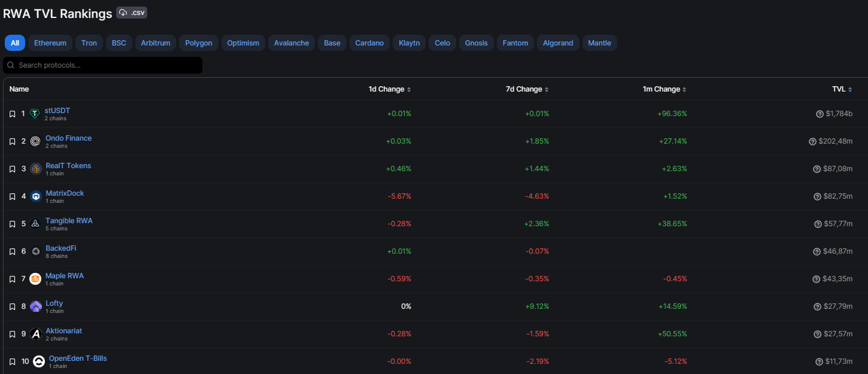Sort by the 1m Change column
This screenshot has height=374, width=868.
click(x=664, y=89)
